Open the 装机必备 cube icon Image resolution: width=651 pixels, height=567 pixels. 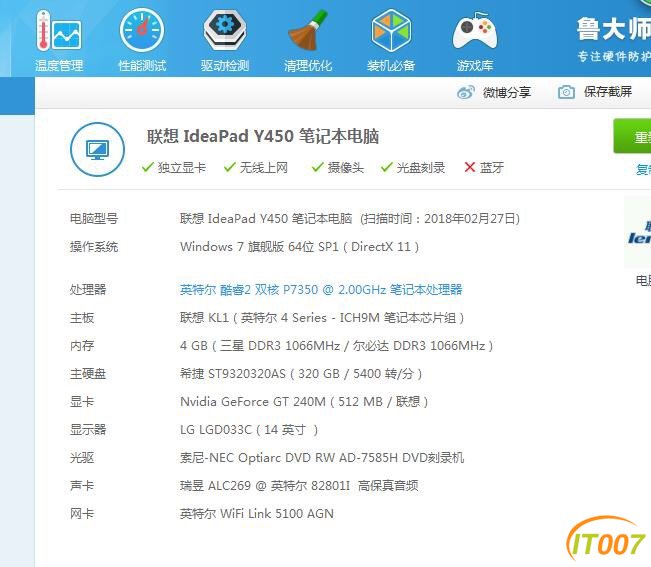point(391,40)
